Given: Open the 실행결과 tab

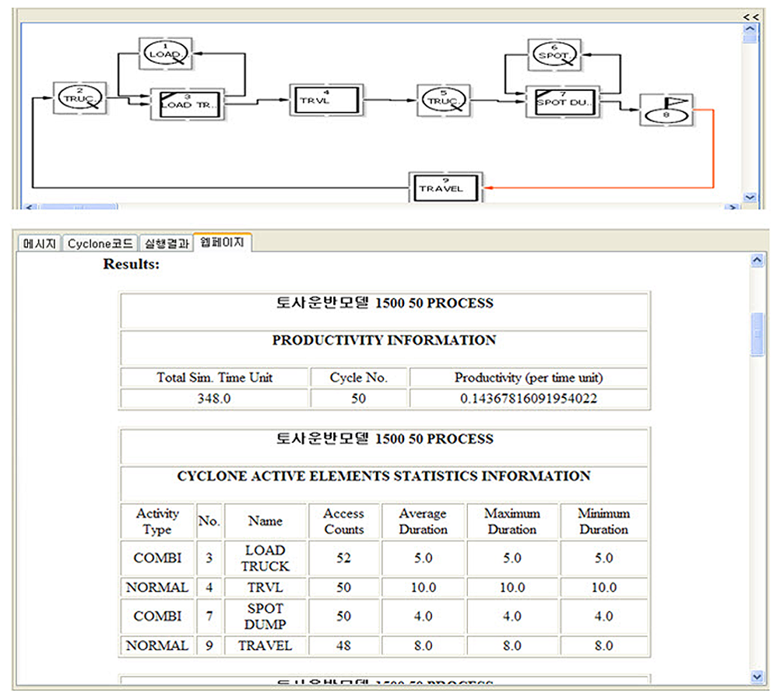Looking at the screenshot, I should tap(167, 243).
